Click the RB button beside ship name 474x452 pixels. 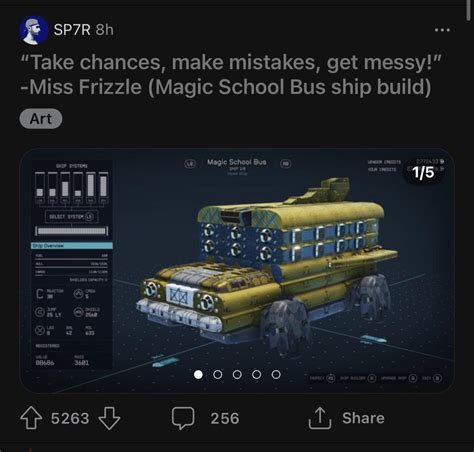pyautogui.click(x=286, y=164)
